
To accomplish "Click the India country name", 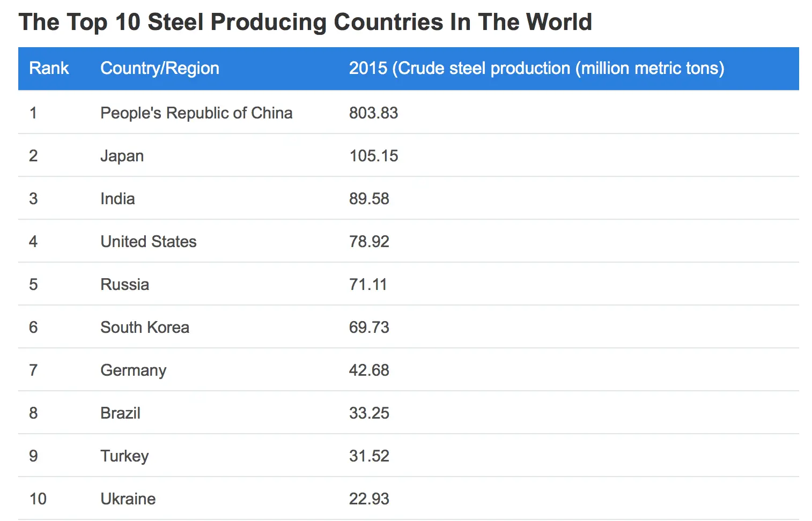I will tap(117, 199).
